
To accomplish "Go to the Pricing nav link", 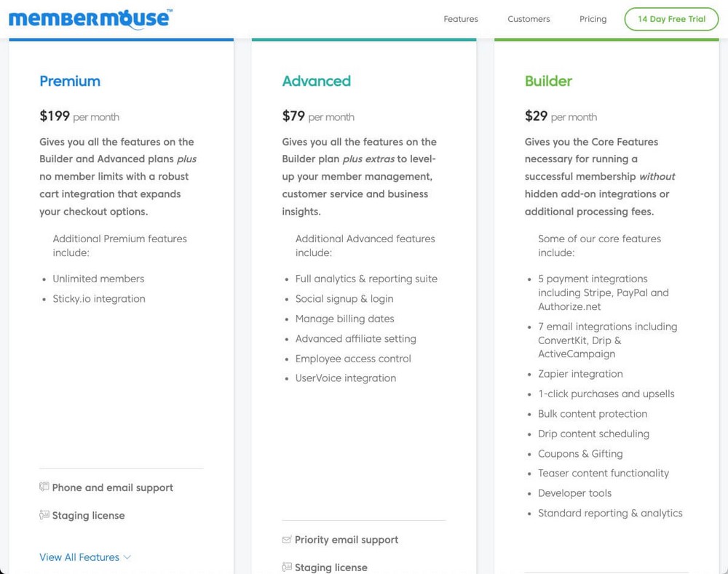I will 593,19.
